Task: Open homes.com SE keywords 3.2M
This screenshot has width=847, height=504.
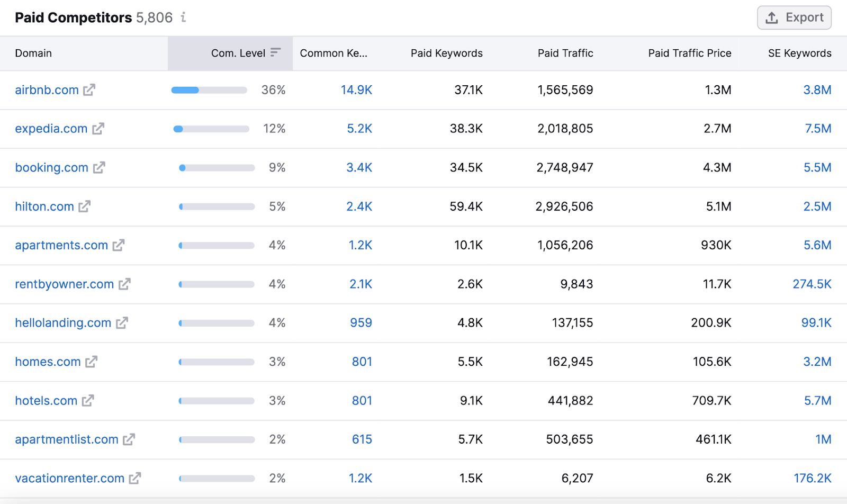Action: [817, 362]
